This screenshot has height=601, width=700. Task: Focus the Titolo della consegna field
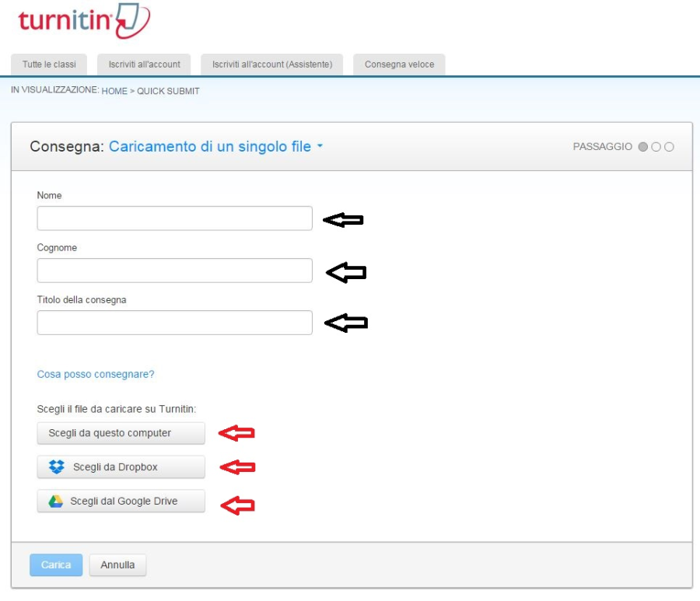point(174,323)
